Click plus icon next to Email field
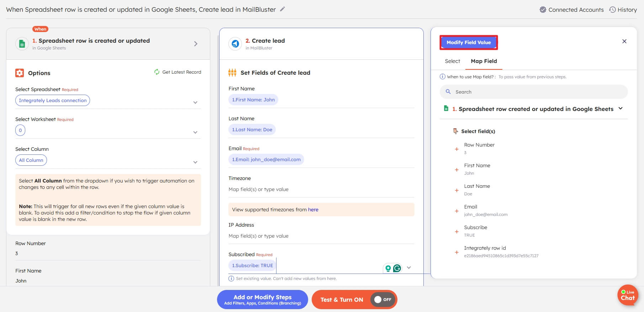Screen dimensions: 644x312 coord(456,211)
